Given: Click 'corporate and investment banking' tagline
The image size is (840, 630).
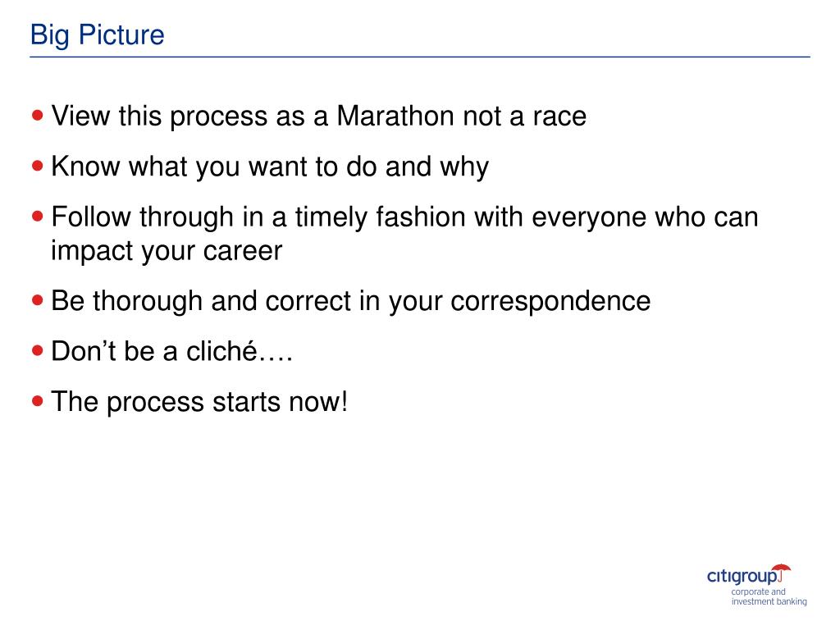Looking at the screenshot, I should pos(769,597).
